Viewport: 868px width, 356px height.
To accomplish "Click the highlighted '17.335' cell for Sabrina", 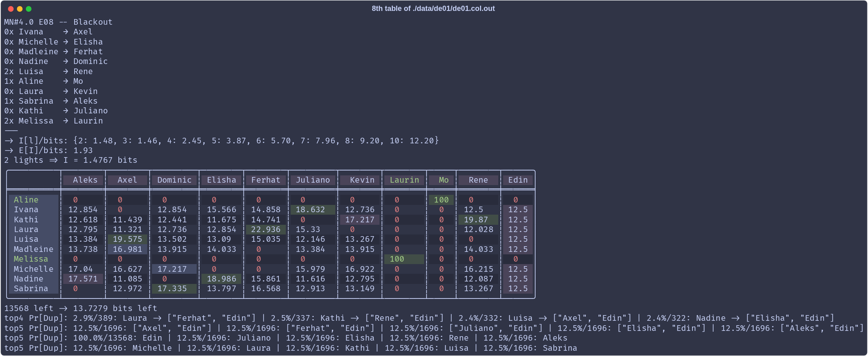I will pyautogui.click(x=174, y=288).
